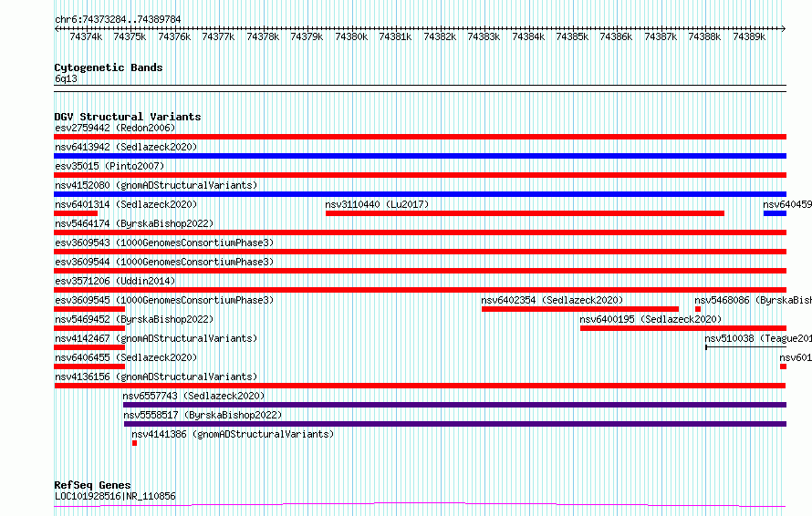Image resolution: width=812 pixels, height=516 pixels.
Task: Click nsv4141386 (gnomADStructuralVariants) label
Action: click(x=233, y=434)
